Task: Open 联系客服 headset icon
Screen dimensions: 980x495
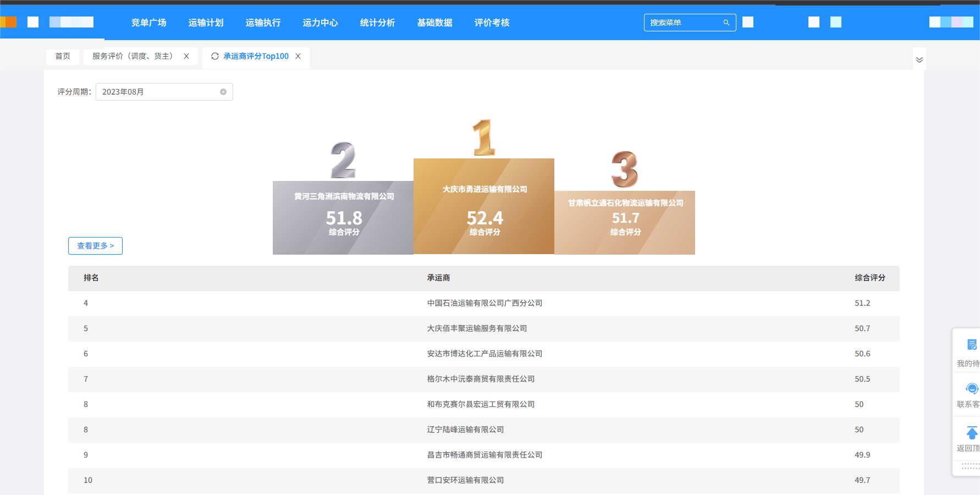Action: (x=972, y=389)
